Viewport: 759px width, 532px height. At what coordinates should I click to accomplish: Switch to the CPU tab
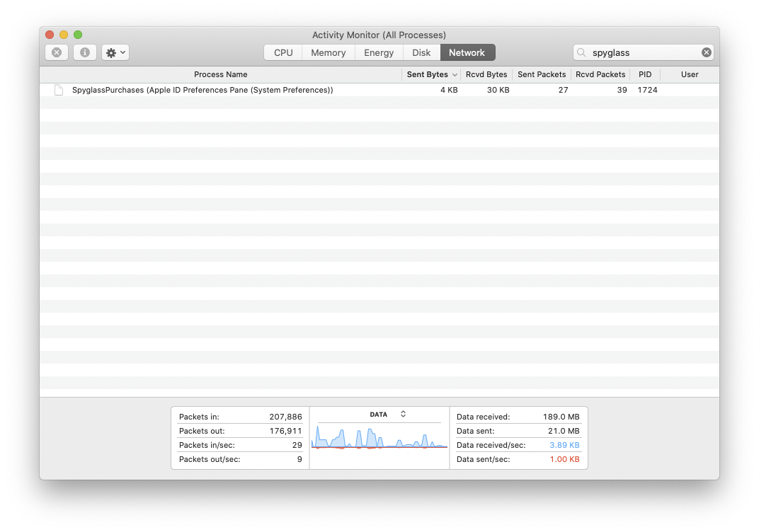(x=283, y=52)
